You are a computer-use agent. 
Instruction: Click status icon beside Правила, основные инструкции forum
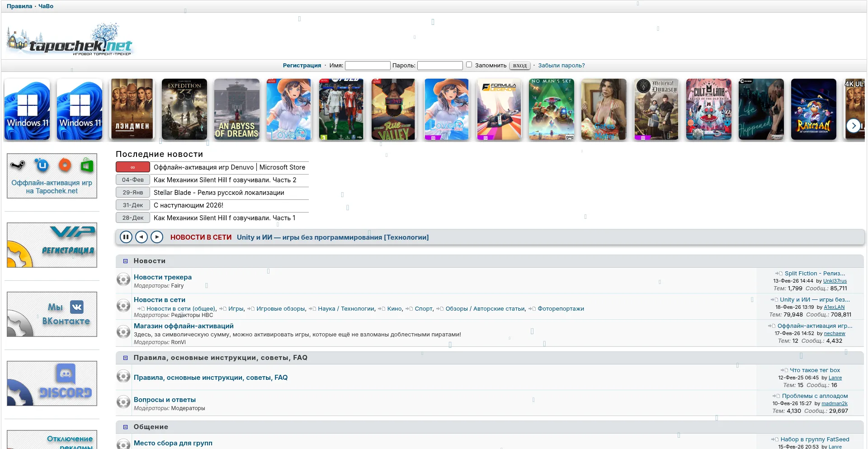(x=123, y=376)
